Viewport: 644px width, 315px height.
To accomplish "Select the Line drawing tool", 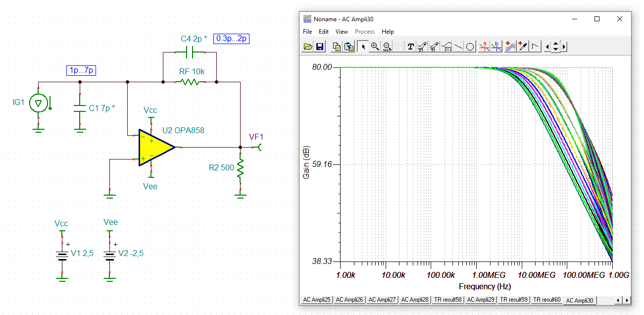I will 458,47.
